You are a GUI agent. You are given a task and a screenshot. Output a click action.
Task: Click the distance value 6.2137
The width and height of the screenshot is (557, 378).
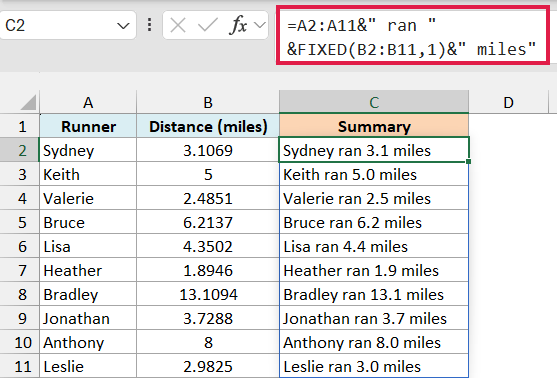coord(208,222)
